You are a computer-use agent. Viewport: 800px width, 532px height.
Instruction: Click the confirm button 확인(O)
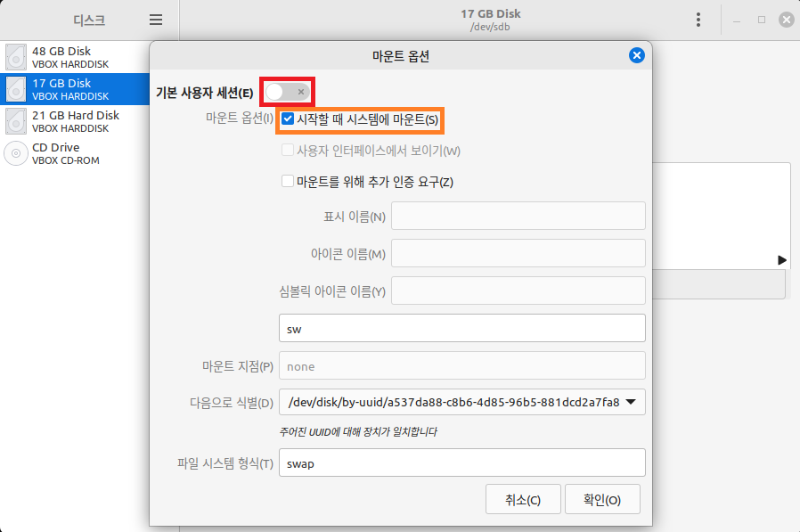click(x=602, y=499)
